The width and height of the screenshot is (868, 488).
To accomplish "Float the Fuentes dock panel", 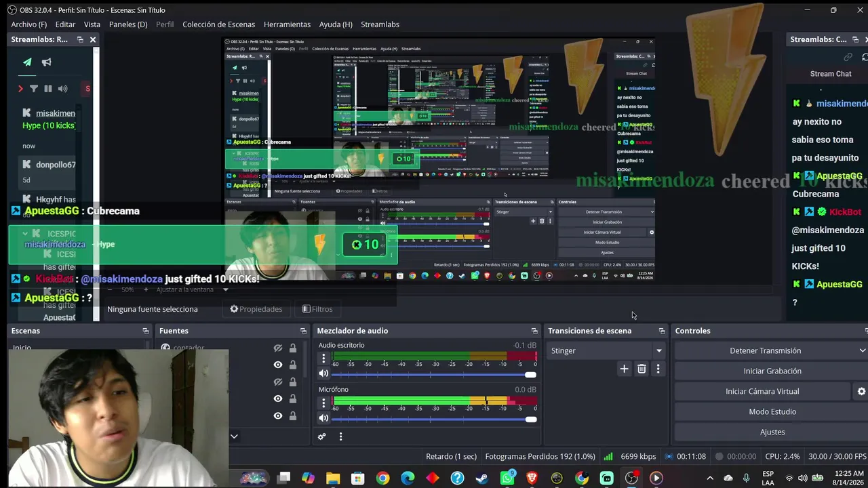I will coord(303,331).
